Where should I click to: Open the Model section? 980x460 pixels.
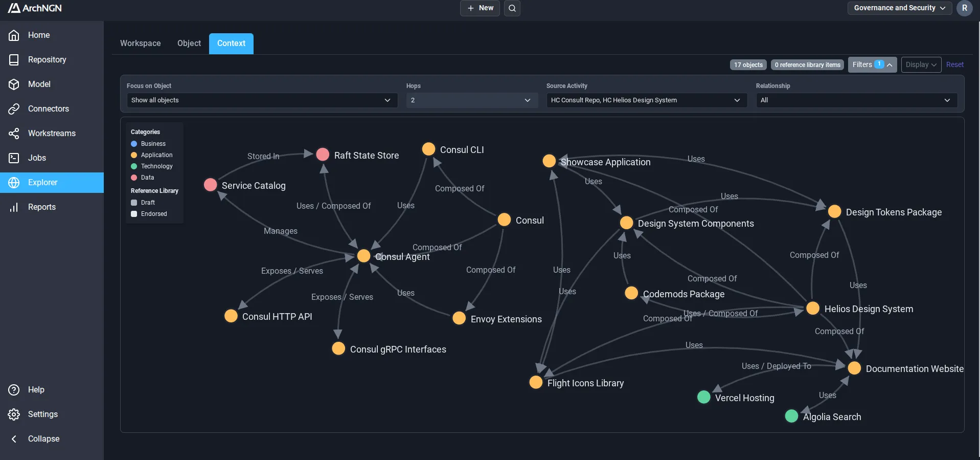tap(52, 84)
